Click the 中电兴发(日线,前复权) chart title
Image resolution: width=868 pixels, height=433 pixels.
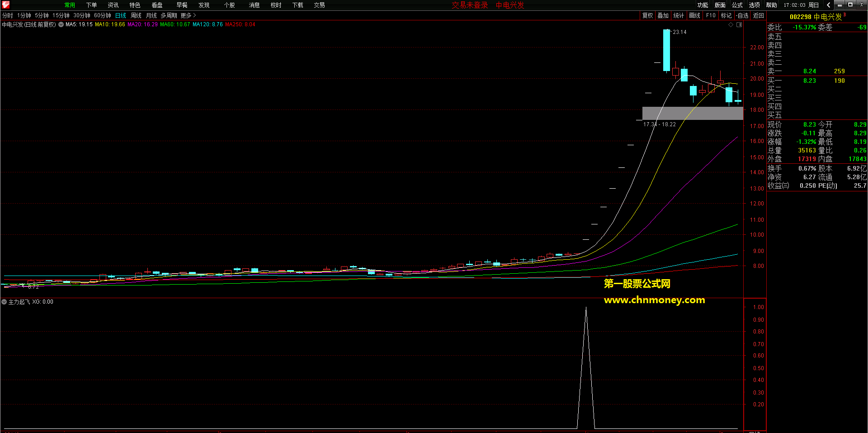point(29,24)
